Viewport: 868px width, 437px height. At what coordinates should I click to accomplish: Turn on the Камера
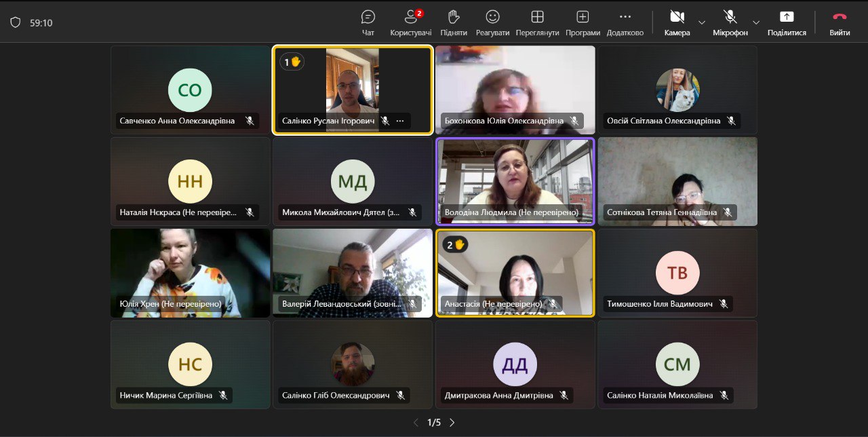[x=676, y=22]
